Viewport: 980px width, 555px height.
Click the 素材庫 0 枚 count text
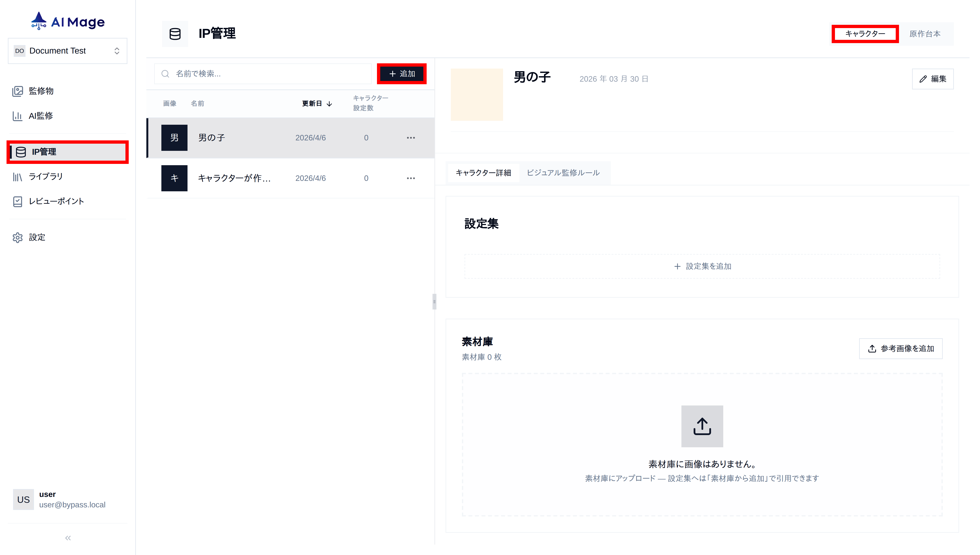coord(482,357)
